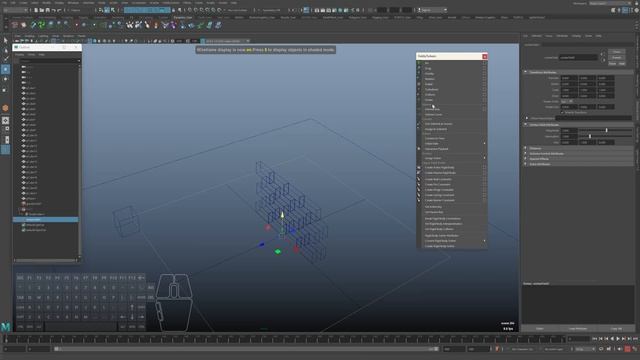Image resolution: width=640 pixels, height=360 pixels.
Task: Open the Show menu in Outliner window
Action: [31, 54]
